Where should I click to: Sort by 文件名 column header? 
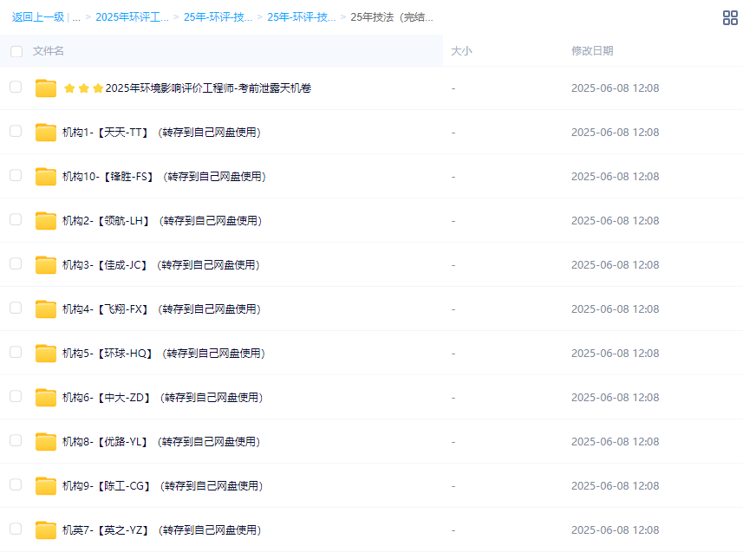coord(49,51)
